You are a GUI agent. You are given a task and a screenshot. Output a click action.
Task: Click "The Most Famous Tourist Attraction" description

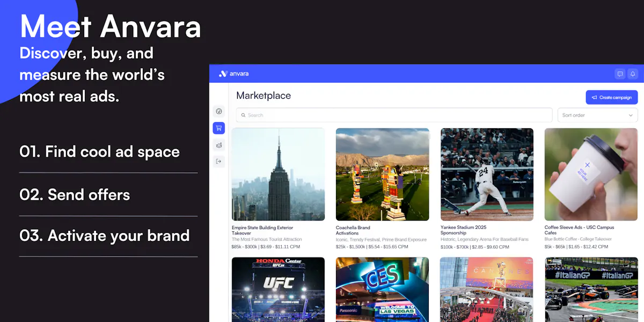tap(267, 239)
